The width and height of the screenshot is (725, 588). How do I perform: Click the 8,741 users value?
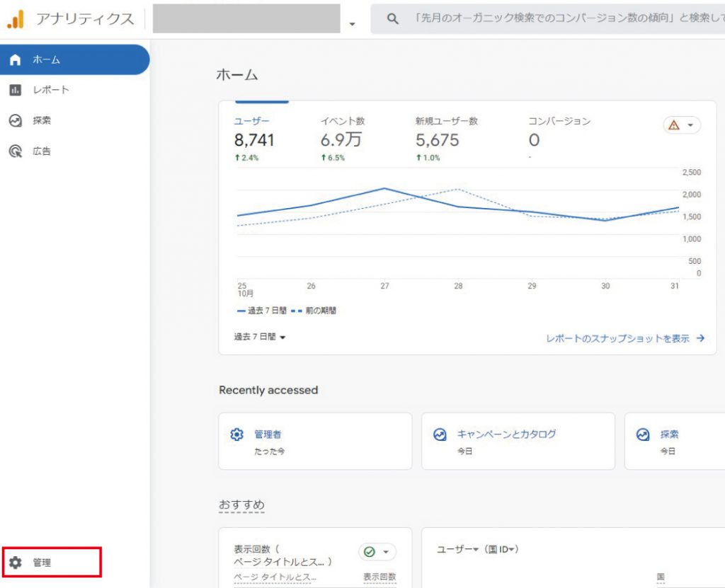coord(254,140)
